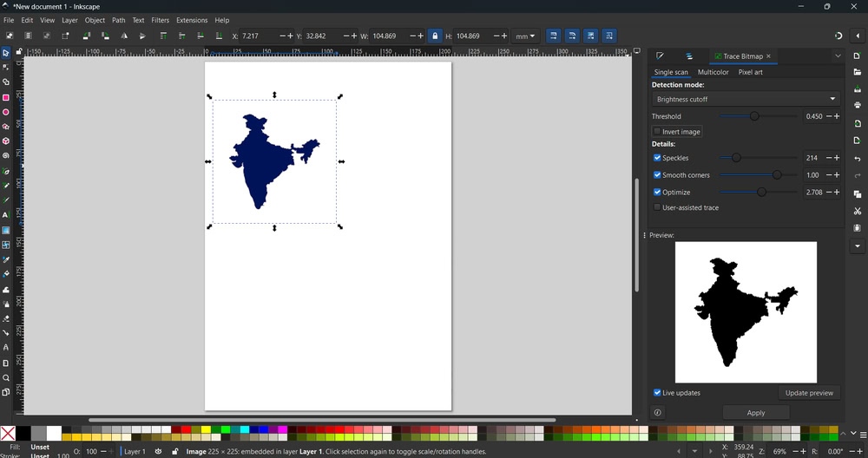Uncheck the Smooth corners checkbox

tap(657, 175)
